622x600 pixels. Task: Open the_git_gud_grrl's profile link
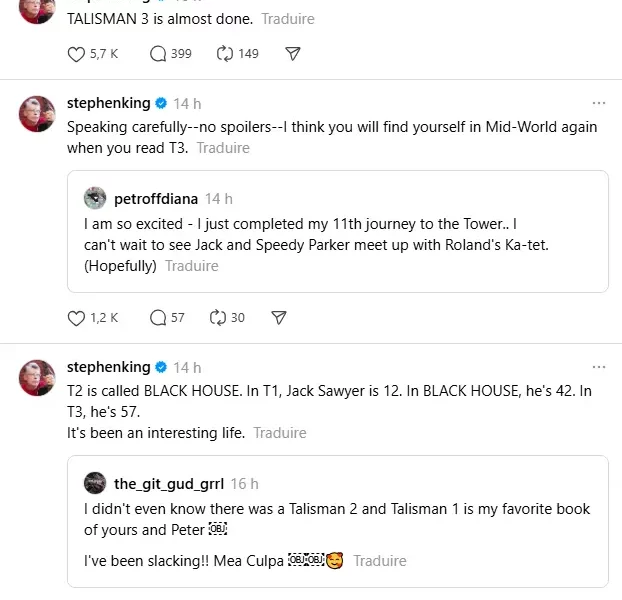[x=168, y=483]
